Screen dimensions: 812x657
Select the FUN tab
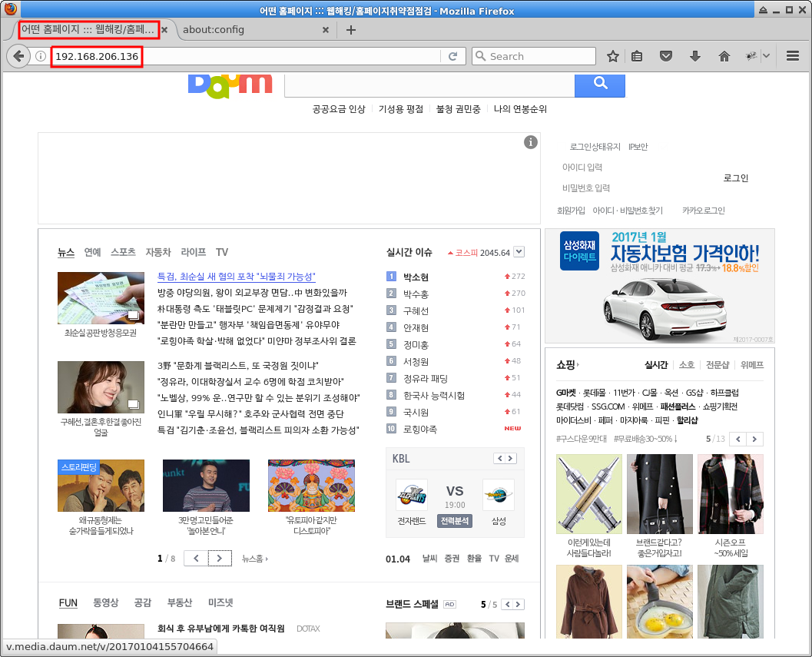68,602
